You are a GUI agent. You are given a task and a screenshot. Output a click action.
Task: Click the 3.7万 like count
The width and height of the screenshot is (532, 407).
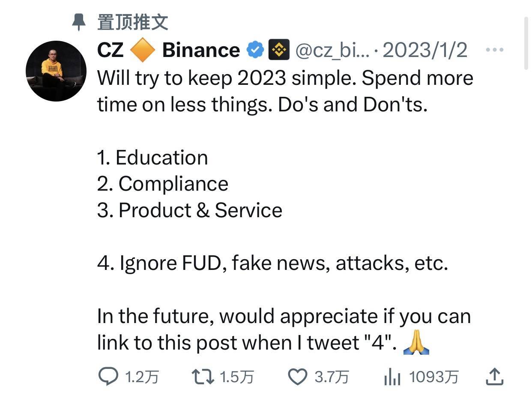332,377
